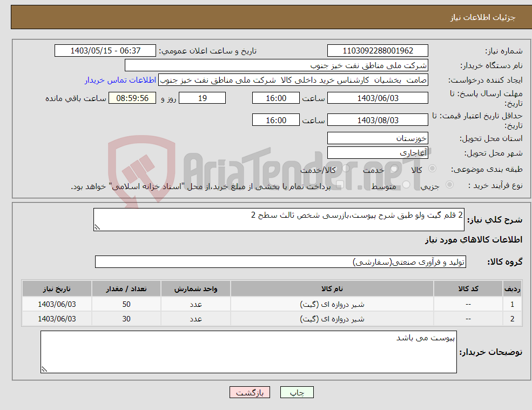Click the چاپ (print) button
Screen dimensions: 532x410
pyautogui.click(x=297, y=392)
